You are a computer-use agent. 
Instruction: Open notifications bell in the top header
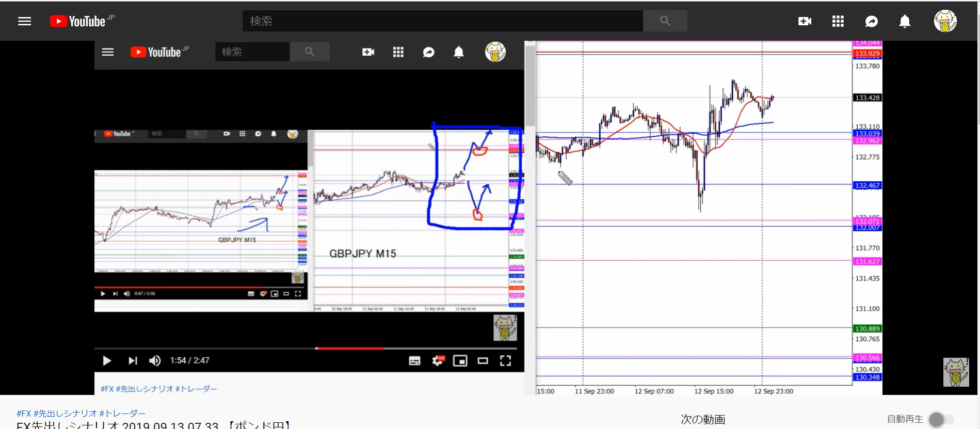tap(905, 21)
